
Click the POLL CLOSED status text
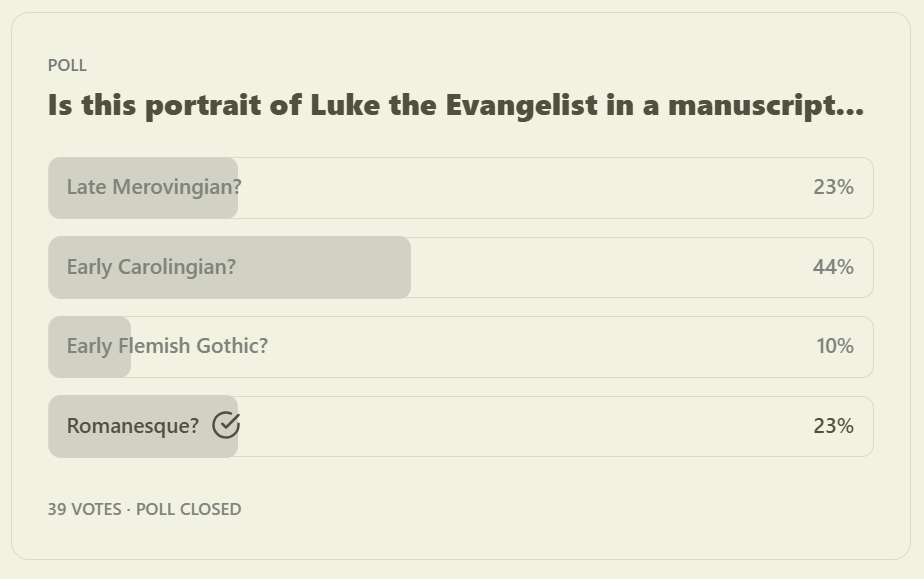(189, 509)
